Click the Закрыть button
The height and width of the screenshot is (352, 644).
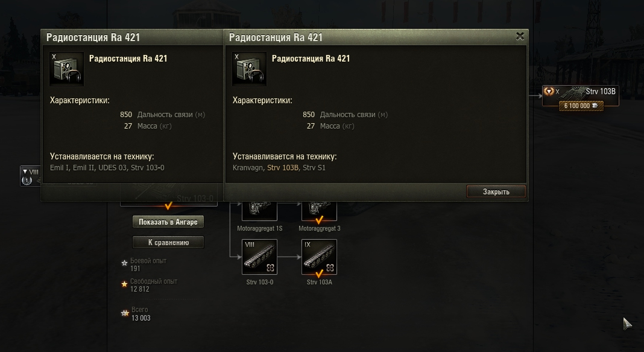(496, 191)
